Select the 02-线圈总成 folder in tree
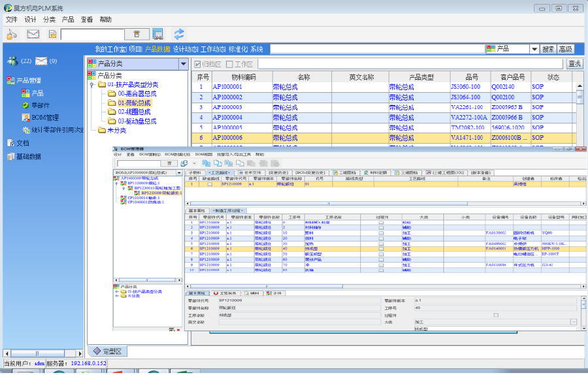The width and height of the screenshot is (588, 375). tap(134, 112)
